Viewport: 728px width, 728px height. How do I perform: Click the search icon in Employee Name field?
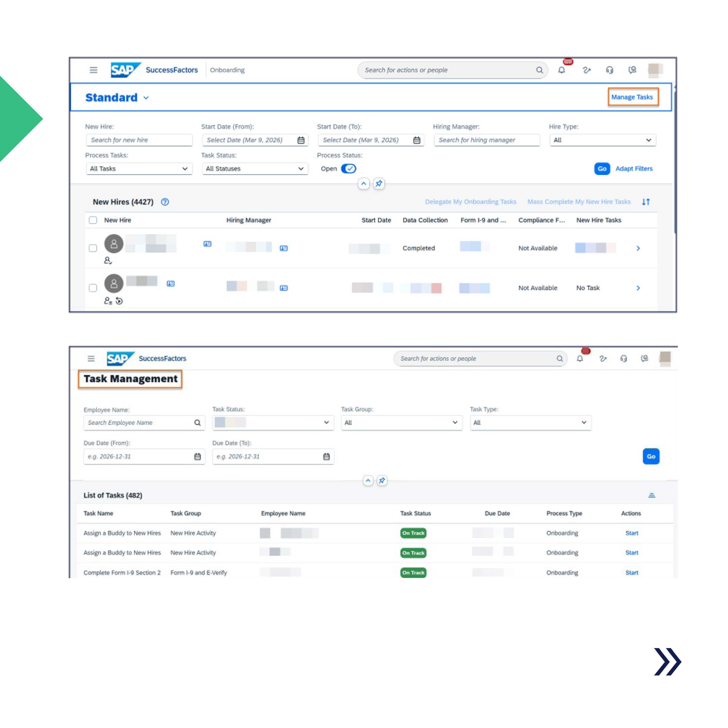coord(197,422)
